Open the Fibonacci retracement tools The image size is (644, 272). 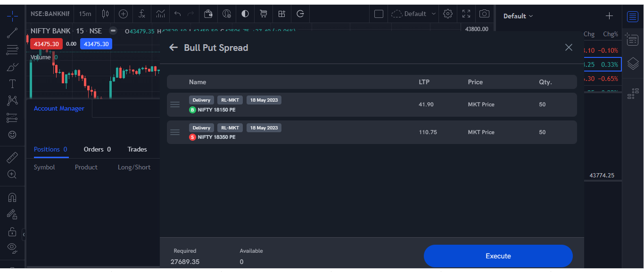click(x=13, y=50)
